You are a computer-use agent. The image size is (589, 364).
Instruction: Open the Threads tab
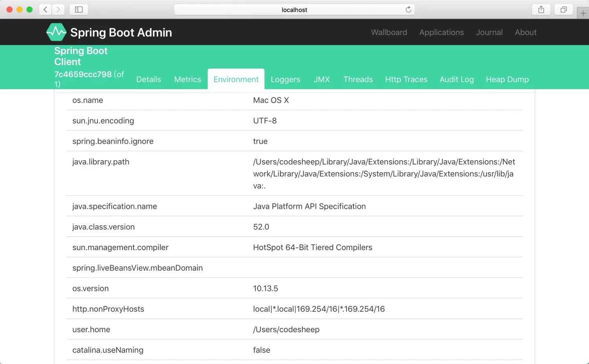358,79
